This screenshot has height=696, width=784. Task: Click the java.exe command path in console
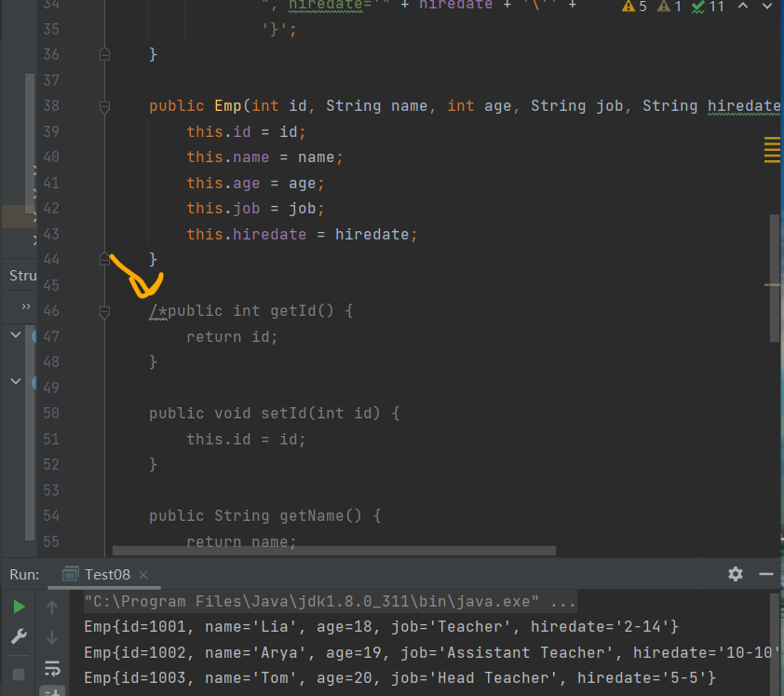pyautogui.click(x=312, y=602)
